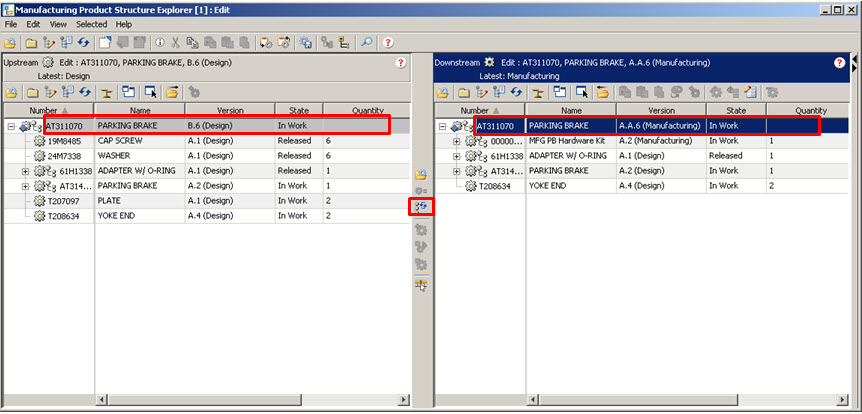
Task: Click the red help icon in the Upstream header
Action: 400,63
